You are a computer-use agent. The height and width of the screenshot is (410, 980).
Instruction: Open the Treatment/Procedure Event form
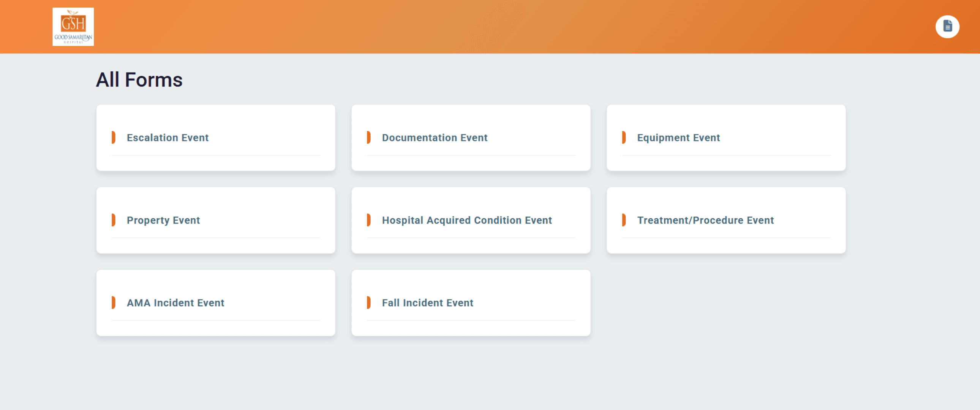click(x=705, y=220)
